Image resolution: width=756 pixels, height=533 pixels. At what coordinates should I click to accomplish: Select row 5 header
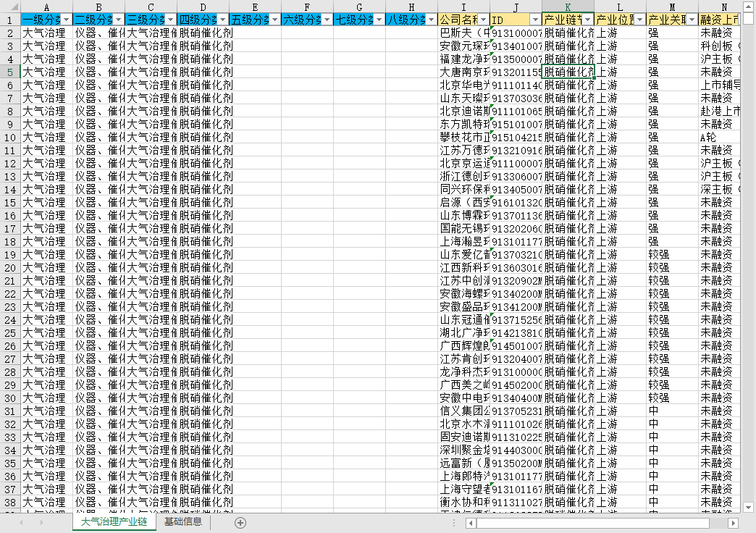[10, 72]
